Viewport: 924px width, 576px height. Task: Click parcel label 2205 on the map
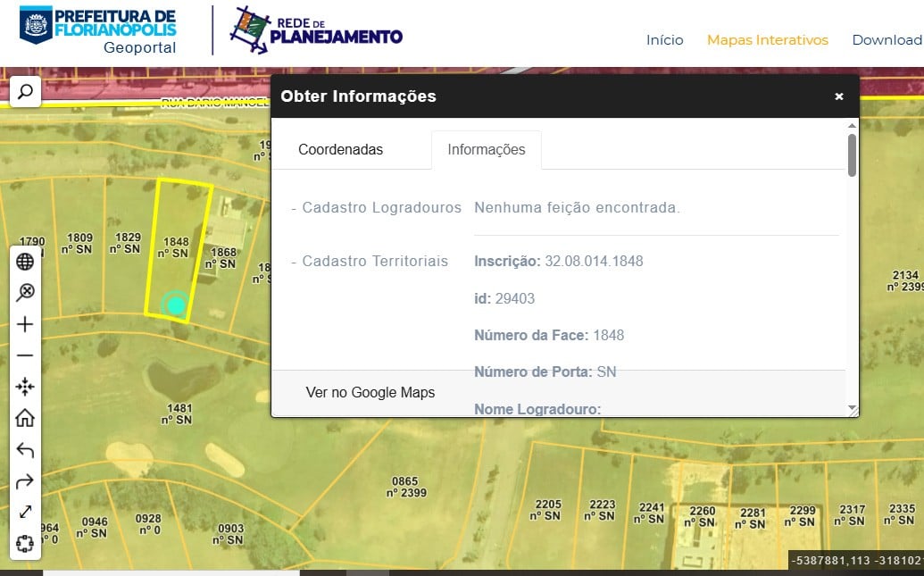(x=545, y=510)
